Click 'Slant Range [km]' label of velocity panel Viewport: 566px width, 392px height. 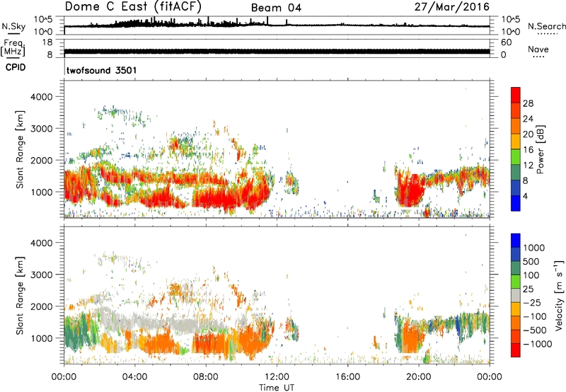19,295
